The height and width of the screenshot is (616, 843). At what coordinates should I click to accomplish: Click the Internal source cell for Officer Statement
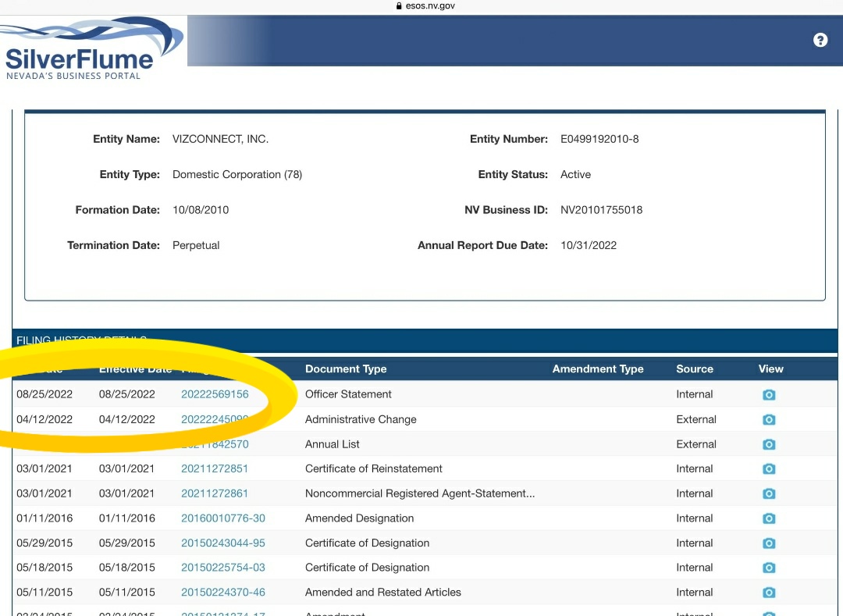(x=694, y=394)
